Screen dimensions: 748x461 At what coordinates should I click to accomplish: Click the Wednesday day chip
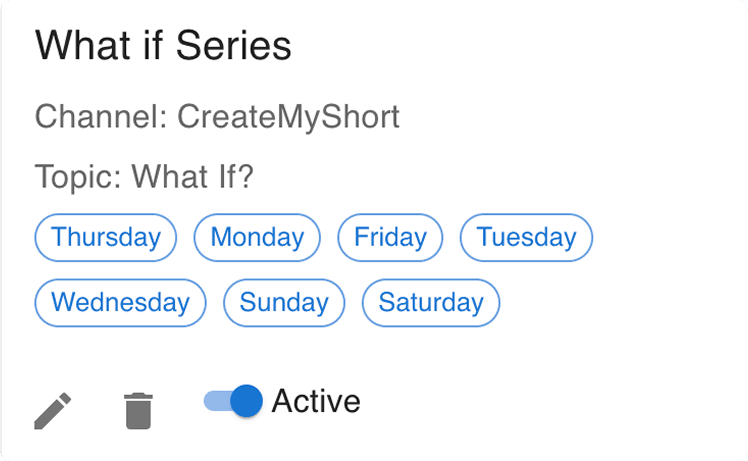(x=120, y=303)
